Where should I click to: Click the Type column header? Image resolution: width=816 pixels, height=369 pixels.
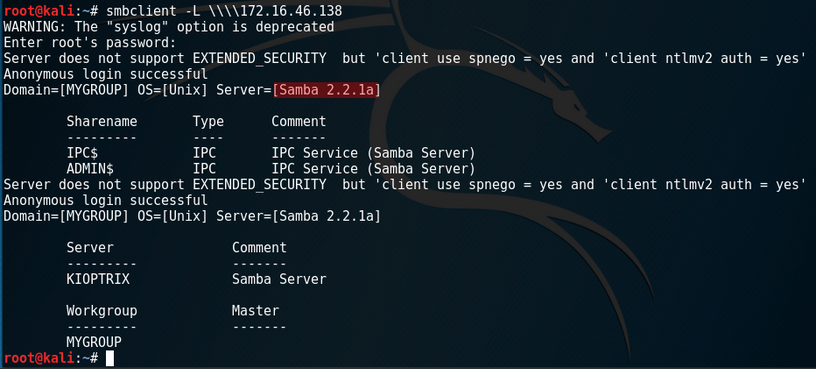(x=208, y=122)
